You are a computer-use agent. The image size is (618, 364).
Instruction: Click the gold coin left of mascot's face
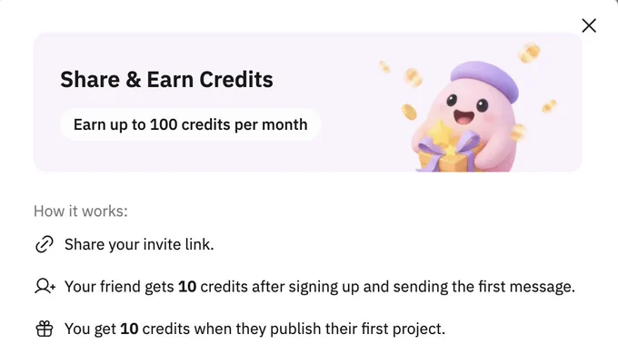(x=409, y=113)
